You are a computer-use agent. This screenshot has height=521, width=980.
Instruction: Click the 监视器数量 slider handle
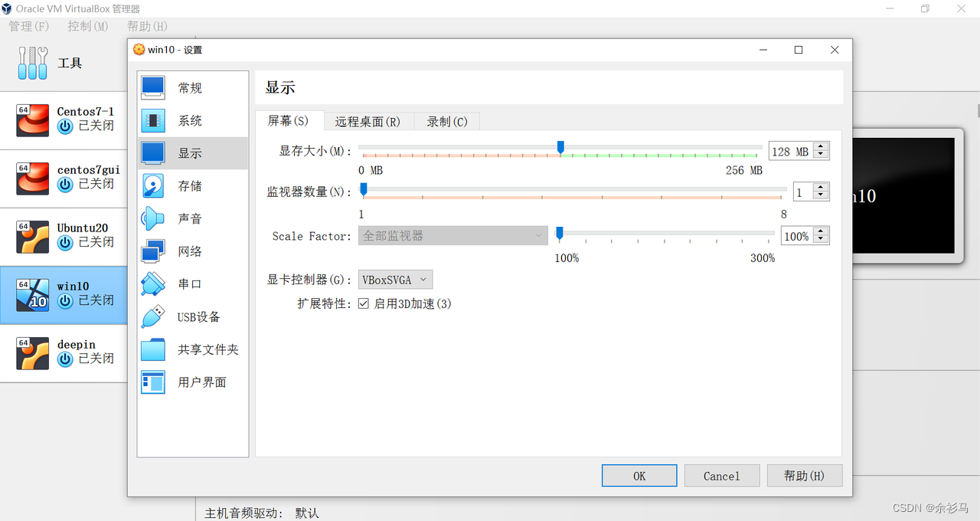[x=364, y=188]
